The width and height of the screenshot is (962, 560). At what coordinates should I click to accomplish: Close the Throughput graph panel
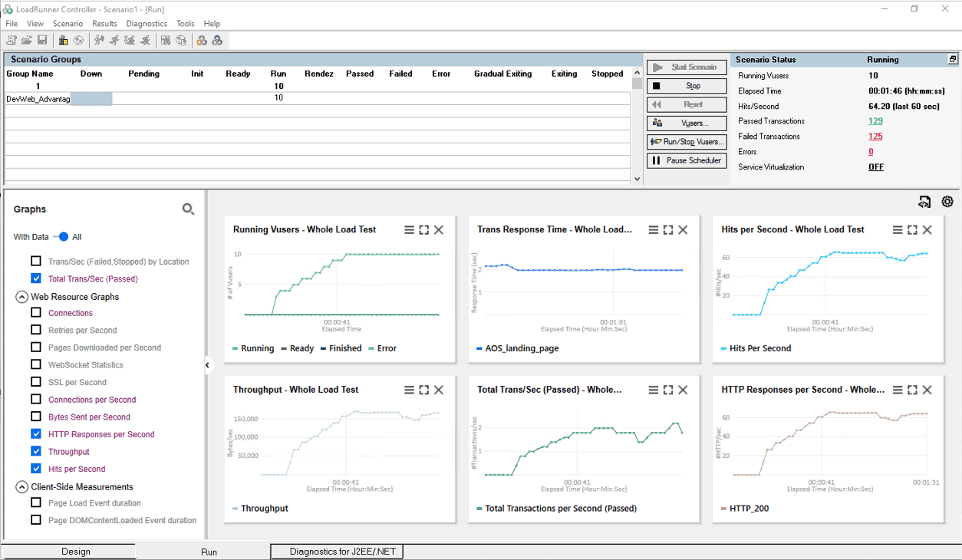click(439, 390)
